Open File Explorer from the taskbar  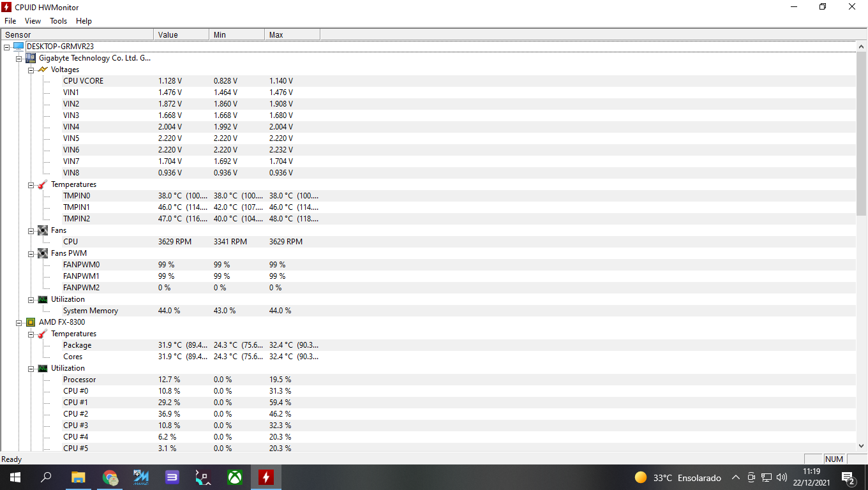point(78,477)
